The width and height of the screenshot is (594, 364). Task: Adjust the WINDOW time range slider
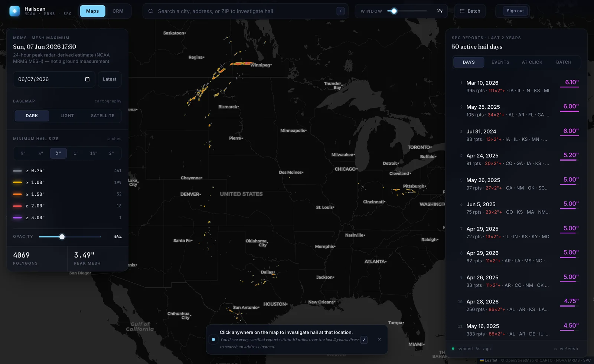pyautogui.click(x=394, y=11)
